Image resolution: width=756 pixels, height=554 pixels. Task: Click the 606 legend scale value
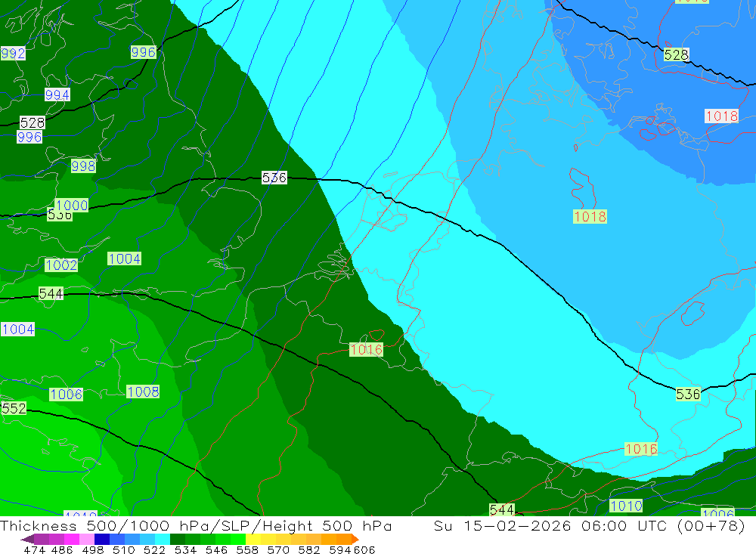[364, 549]
